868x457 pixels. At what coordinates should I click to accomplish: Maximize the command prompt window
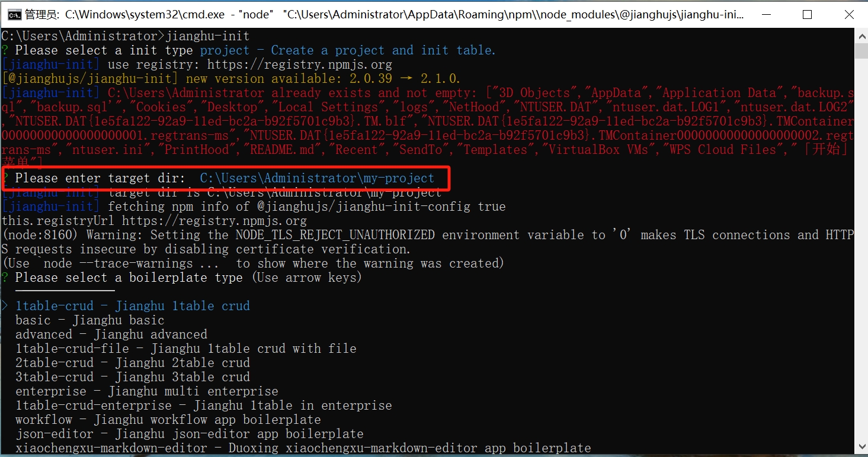807,14
